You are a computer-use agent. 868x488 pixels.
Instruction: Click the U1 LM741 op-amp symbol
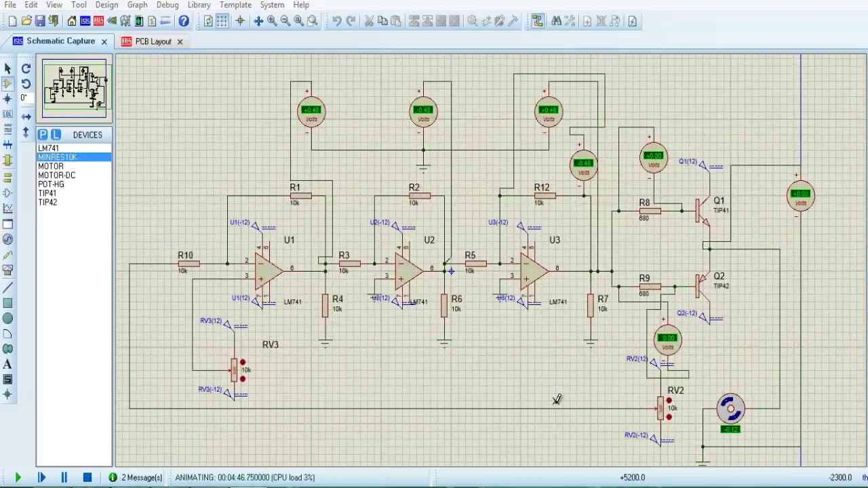(x=269, y=270)
